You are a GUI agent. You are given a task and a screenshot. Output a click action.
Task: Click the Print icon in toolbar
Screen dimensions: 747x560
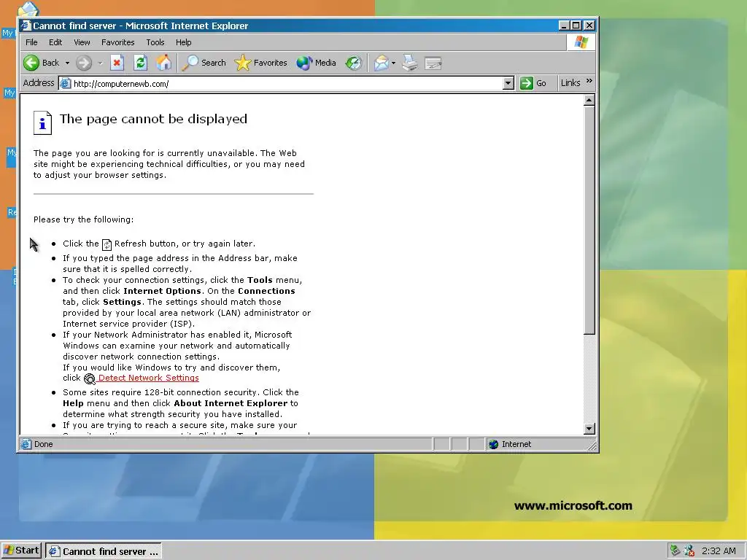[410, 63]
